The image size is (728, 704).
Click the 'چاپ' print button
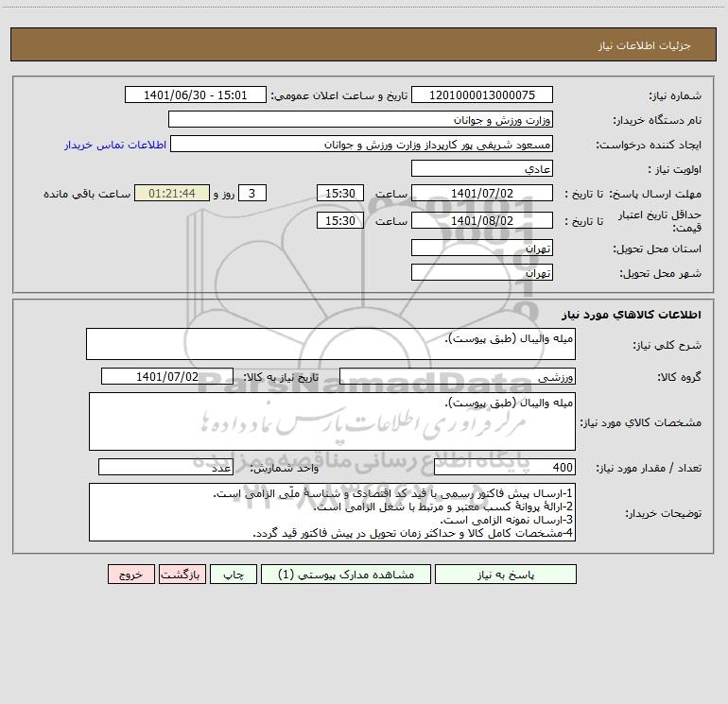(234, 574)
